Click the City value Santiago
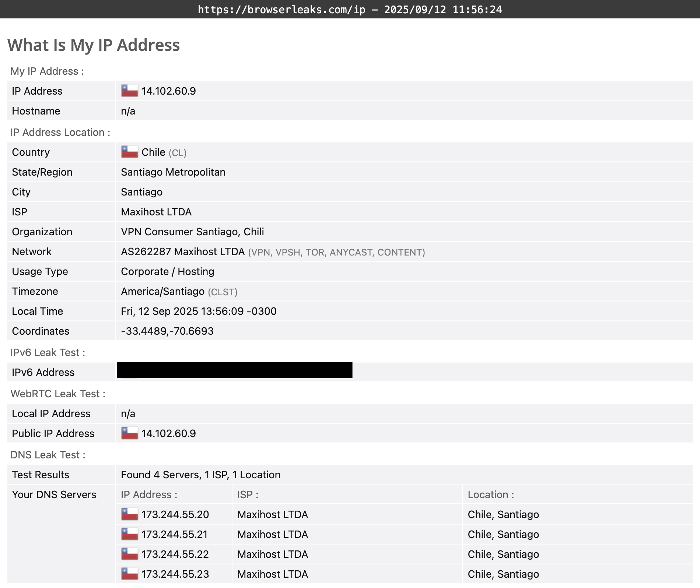 141,192
